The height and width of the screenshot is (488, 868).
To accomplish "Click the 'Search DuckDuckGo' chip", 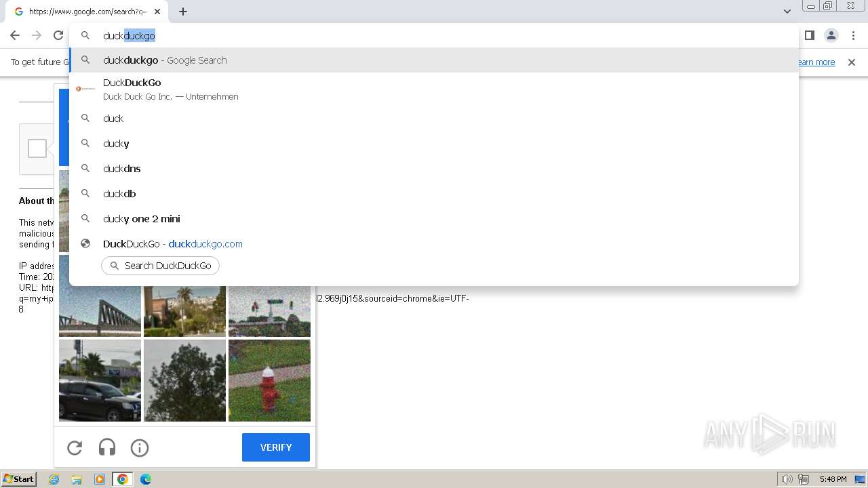I will click(x=161, y=266).
